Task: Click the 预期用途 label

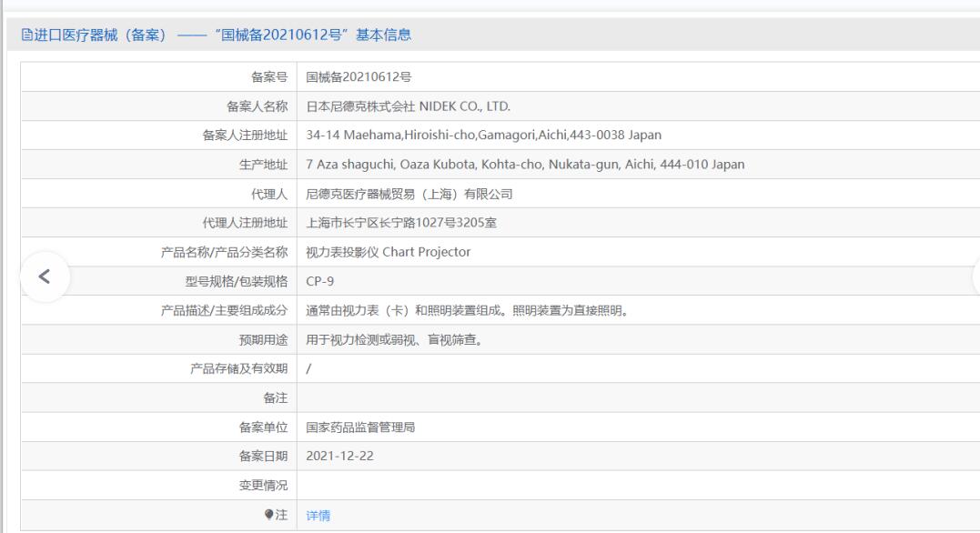Action: click(263, 340)
